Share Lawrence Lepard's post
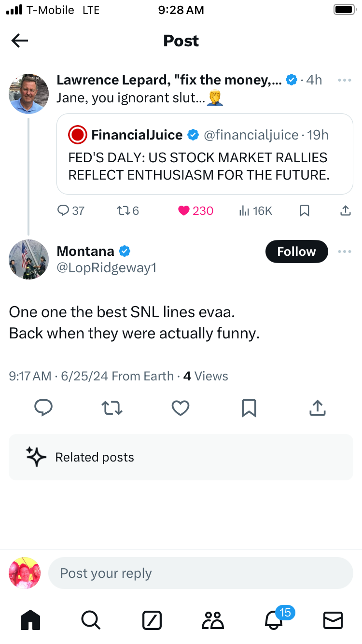 pyautogui.click(x=346, y=210)
